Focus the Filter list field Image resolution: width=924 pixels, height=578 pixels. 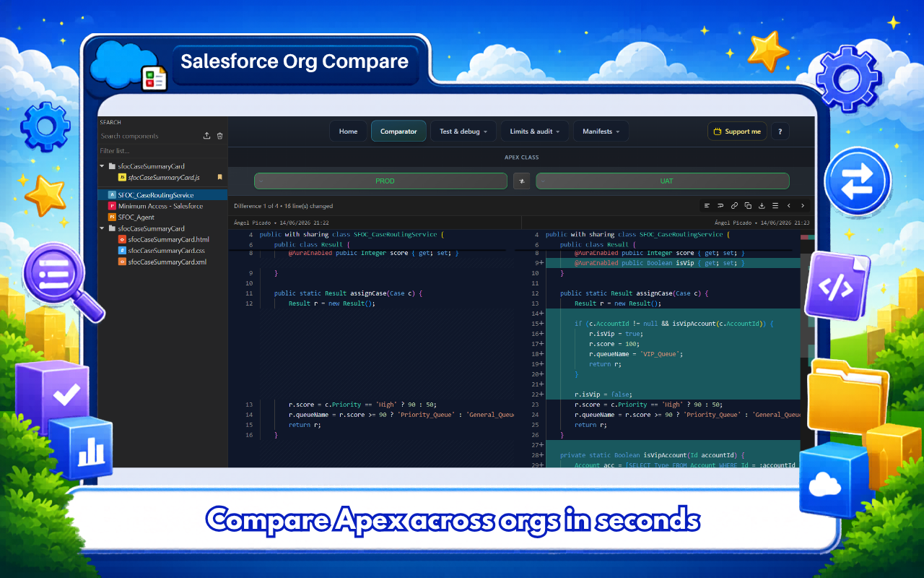tap(162, 151)
